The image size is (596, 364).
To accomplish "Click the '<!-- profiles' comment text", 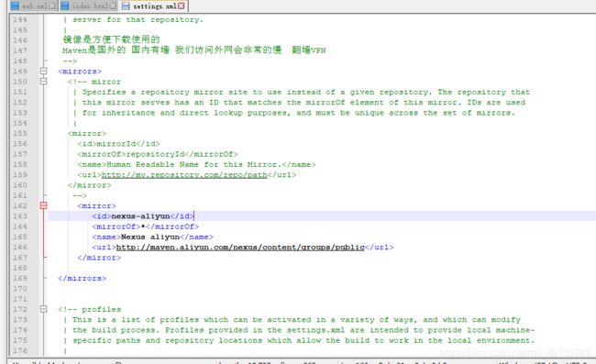I will tap(90, 309).
